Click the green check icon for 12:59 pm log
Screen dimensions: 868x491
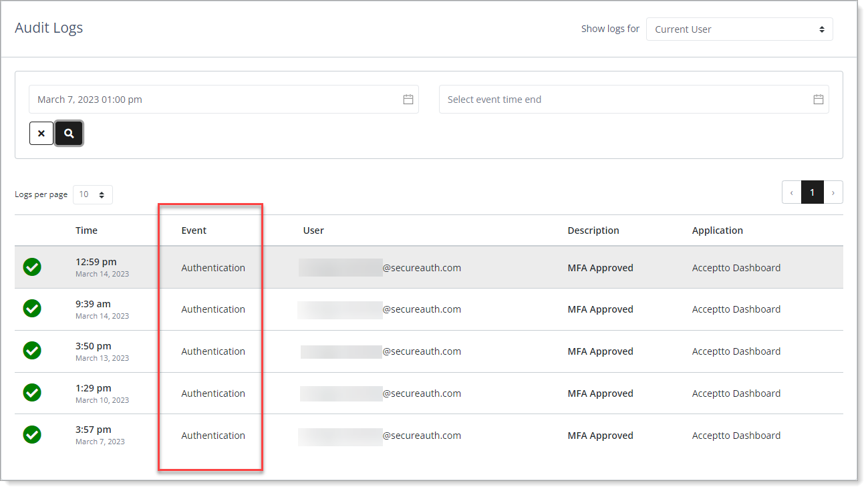coord(32,267)
